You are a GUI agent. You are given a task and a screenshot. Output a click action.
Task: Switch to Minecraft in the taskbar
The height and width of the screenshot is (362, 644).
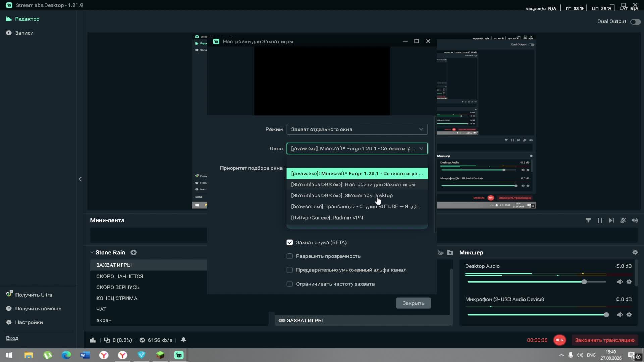point(160,355)
